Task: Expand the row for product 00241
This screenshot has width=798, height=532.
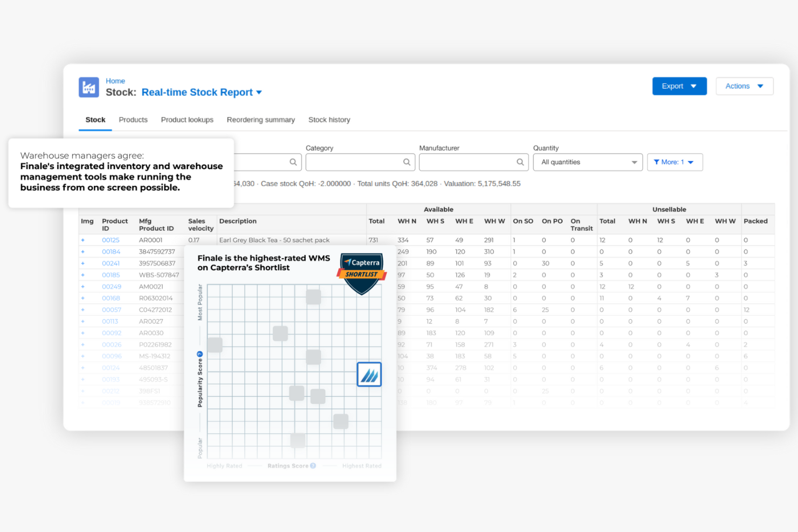Action: coord(83,264)
